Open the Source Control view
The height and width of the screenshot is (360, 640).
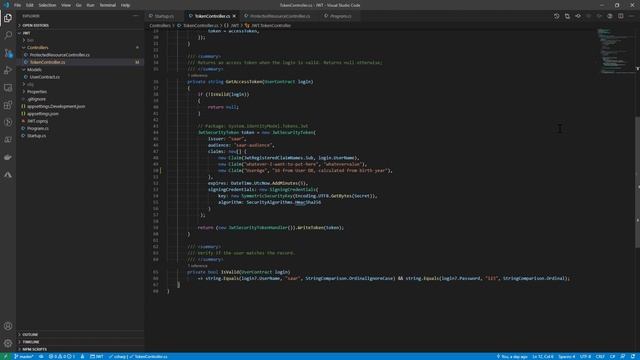pos(8,53)
